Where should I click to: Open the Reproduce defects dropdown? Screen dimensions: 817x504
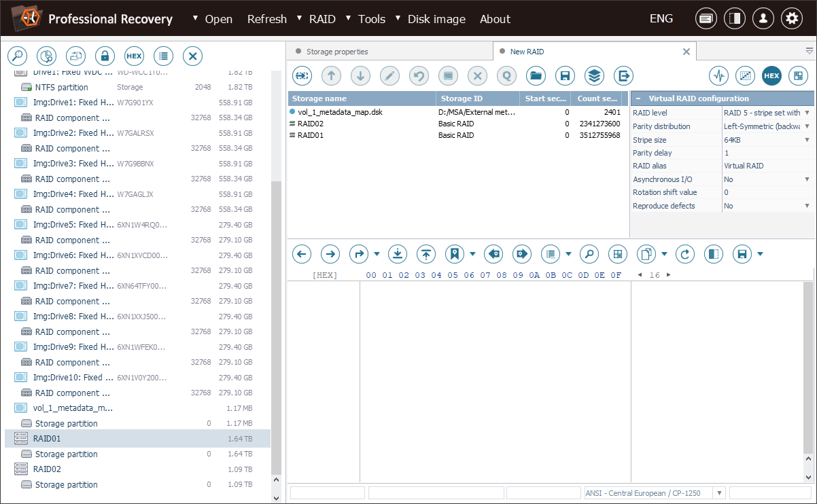[807, 206]
